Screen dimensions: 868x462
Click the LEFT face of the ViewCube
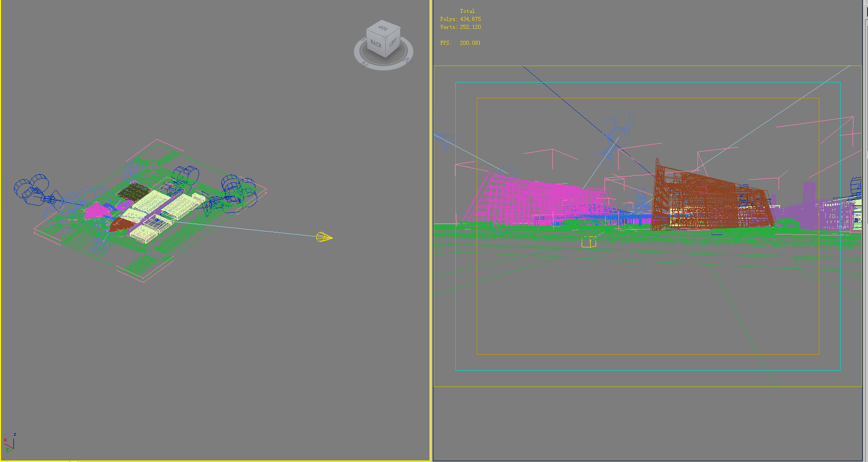tap(393, 43)
